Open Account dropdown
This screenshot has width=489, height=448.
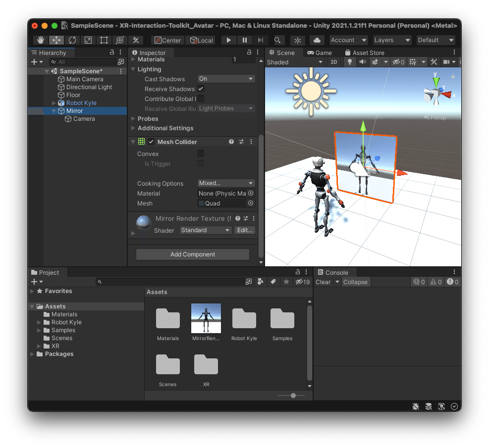pyautogui.click(x=349, y=40)
